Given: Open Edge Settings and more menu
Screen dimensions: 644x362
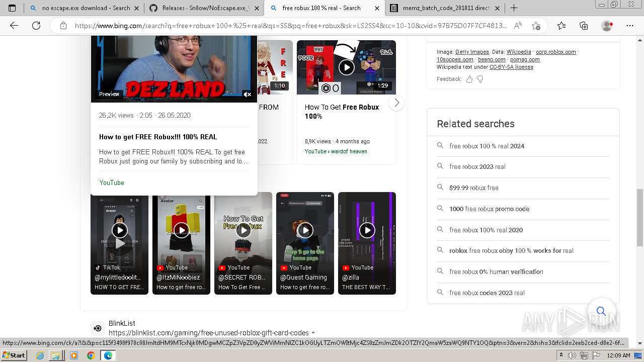Looking at the screenshot, I should [x=630, y=26].
